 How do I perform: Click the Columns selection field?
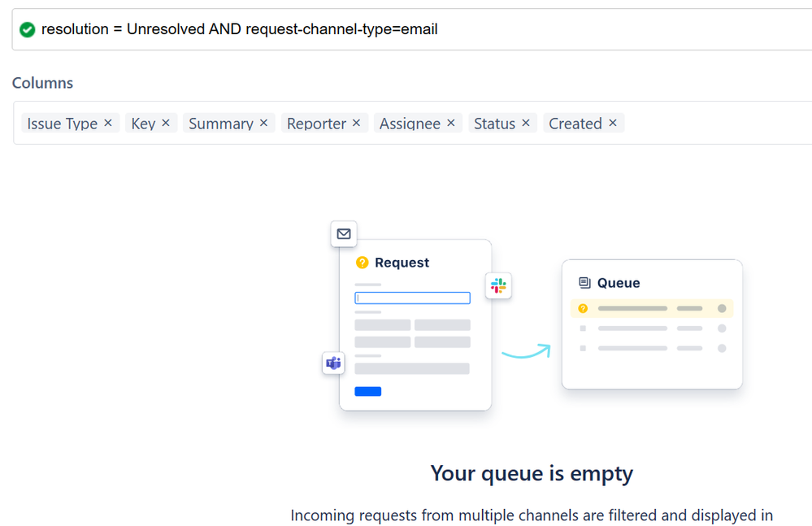[413, 123]
